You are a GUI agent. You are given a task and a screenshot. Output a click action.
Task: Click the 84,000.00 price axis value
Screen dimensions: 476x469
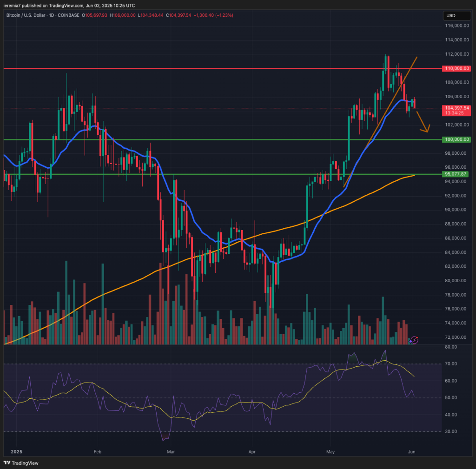coord(456,252)
